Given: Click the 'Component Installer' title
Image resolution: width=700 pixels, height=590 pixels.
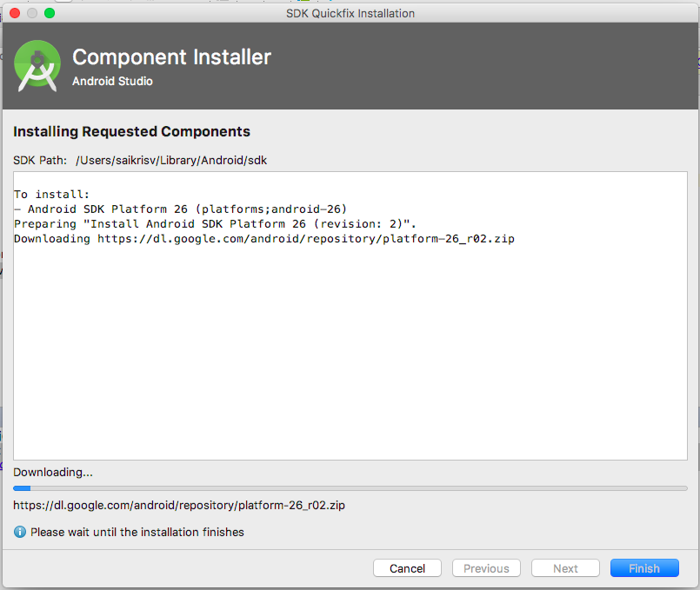Looking at the screenshot, I should [x=172, y=57].
